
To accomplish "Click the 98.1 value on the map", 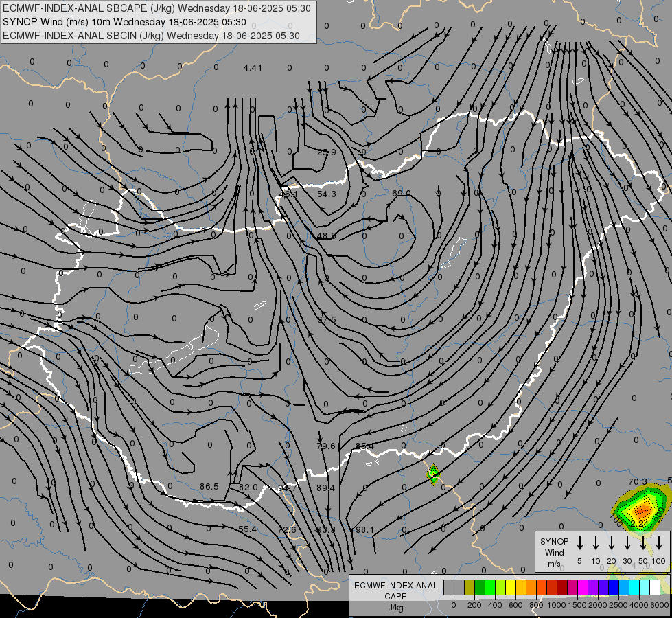I will click(364, 529).
